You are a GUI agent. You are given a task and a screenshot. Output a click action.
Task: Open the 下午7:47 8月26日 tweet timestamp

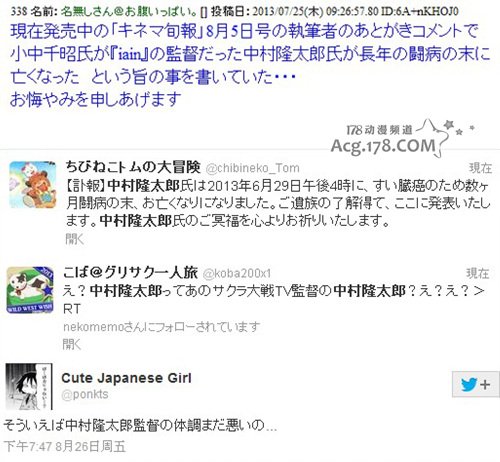point(65,447)
